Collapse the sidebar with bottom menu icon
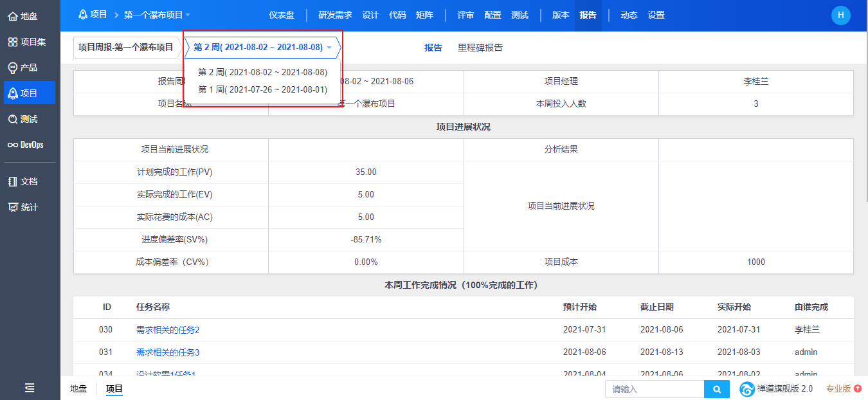This screenshot has height=400, width=868. click(x=30, y=388)
